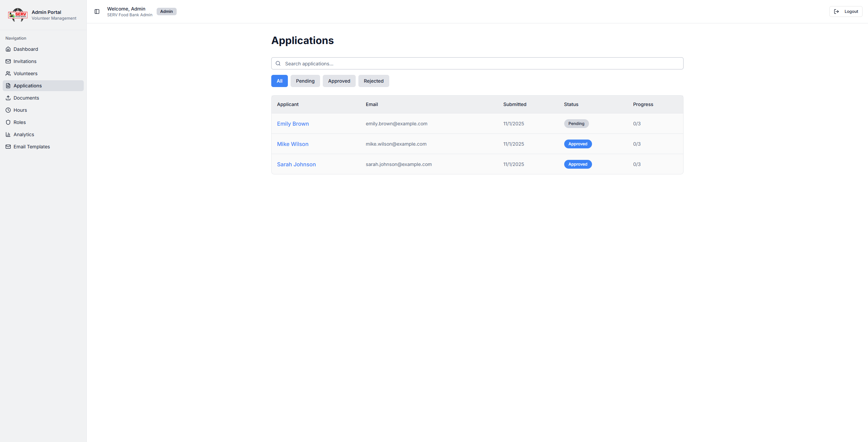Open Mike Wilson's application
The image size is (868, 442).
point(292,144)
